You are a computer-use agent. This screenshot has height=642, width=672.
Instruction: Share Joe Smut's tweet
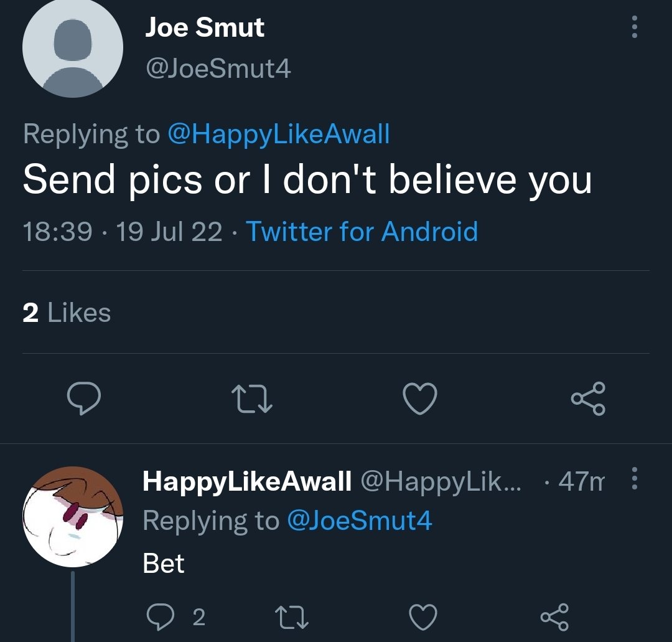(588, 399)
